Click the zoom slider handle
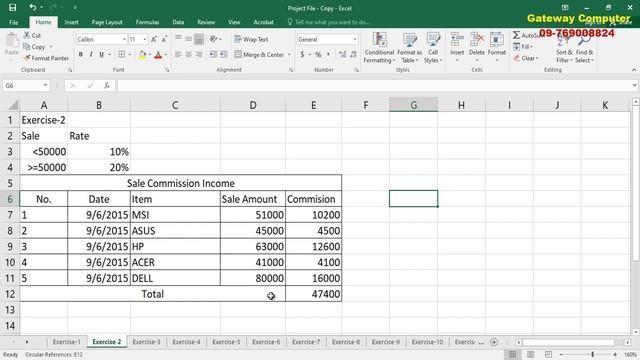The height and width of the screenshot is (360, 640). (x=592, y=354)
